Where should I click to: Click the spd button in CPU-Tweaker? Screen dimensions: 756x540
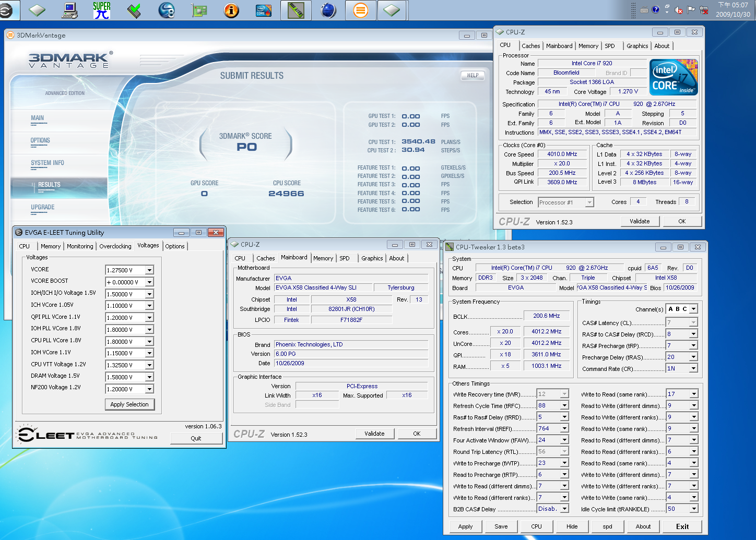(607, 526)
